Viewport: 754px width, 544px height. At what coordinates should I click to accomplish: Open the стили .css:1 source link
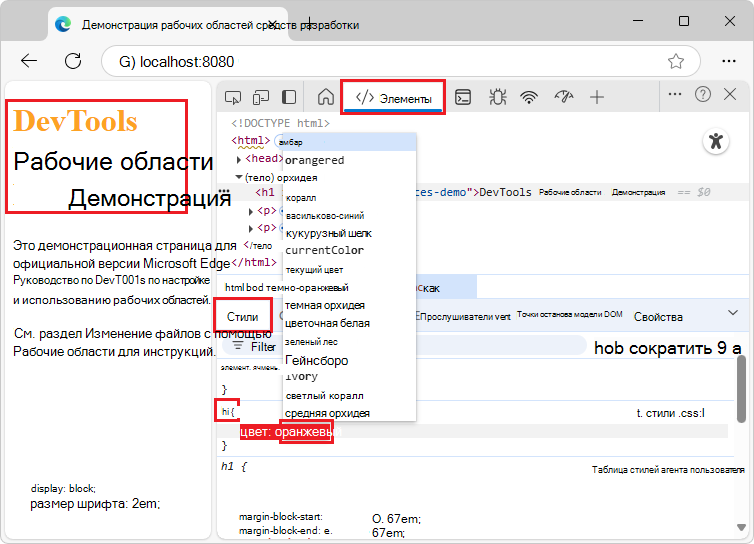(670, 413)
